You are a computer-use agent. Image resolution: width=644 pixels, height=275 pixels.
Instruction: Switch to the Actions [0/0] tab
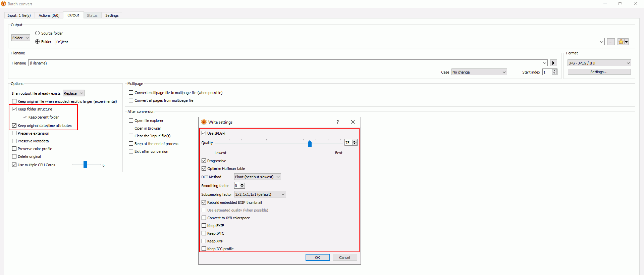[49, 15]
